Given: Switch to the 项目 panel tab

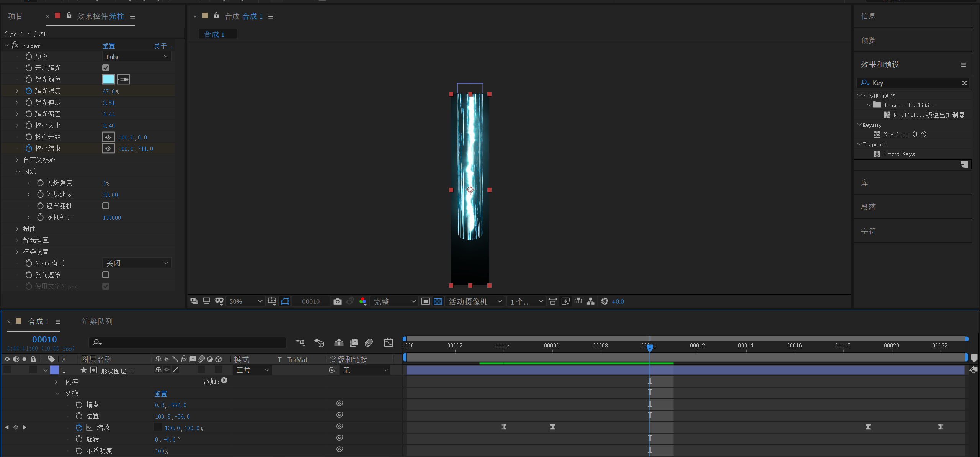Looking at the screenshot, I should pyautogui.click(x=15, y=16).
